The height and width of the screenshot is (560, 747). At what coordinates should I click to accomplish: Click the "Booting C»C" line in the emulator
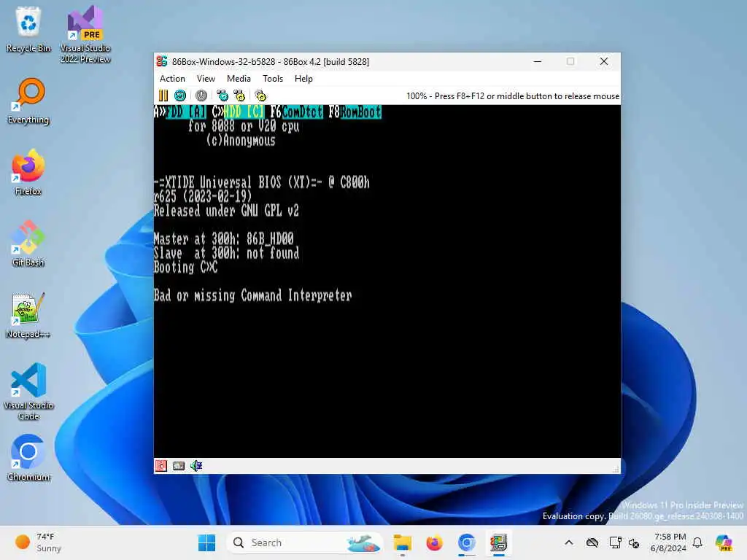click(185, 268)
